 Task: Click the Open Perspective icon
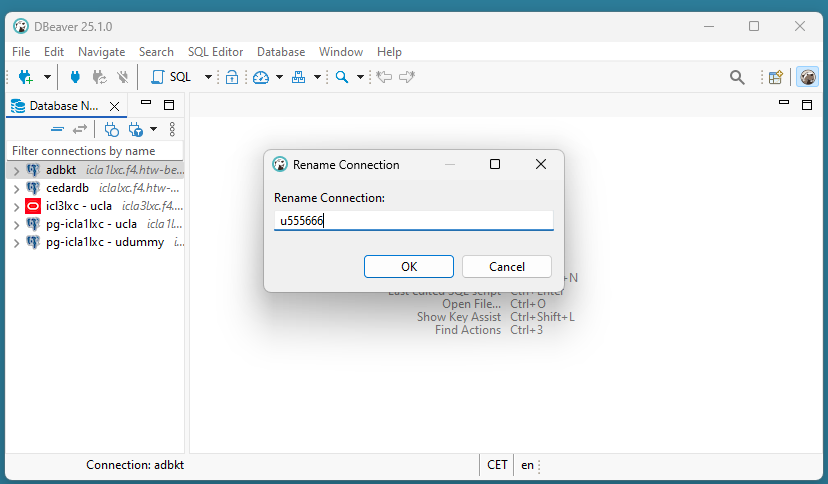click(776, 78)
